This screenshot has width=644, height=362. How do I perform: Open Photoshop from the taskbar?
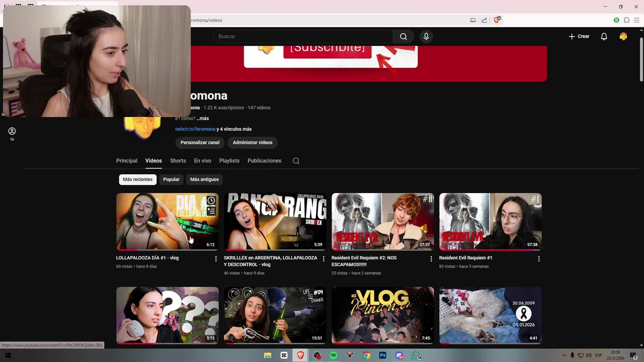point(383,355)
